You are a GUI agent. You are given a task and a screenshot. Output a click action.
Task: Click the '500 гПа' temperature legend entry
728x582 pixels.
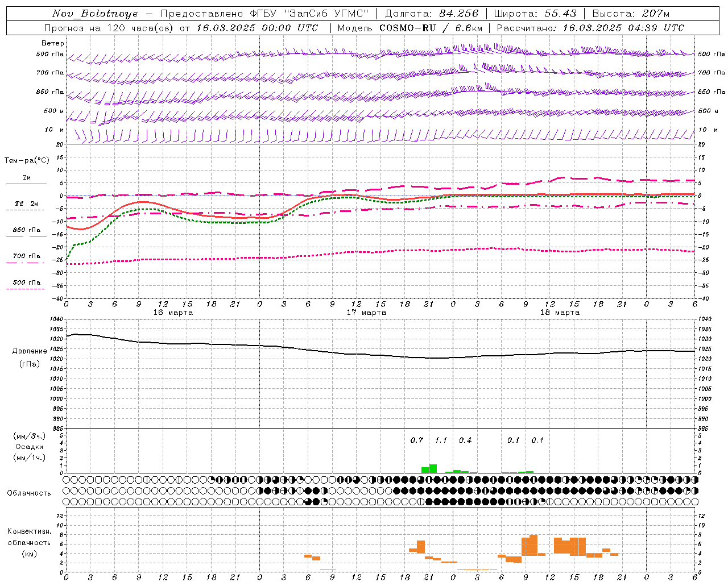click(27, 282)
